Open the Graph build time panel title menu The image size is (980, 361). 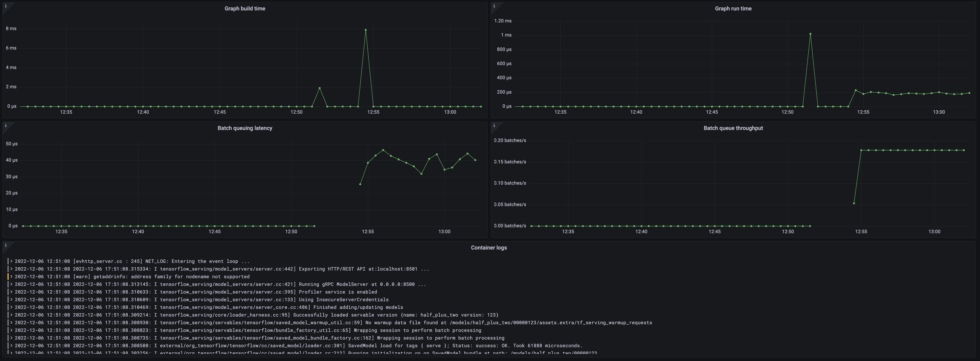coord(245,8)
